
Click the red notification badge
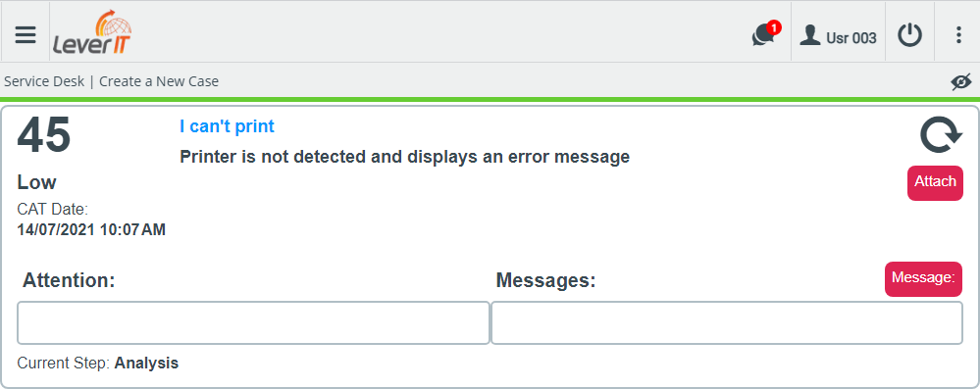[x=774, y=27]
